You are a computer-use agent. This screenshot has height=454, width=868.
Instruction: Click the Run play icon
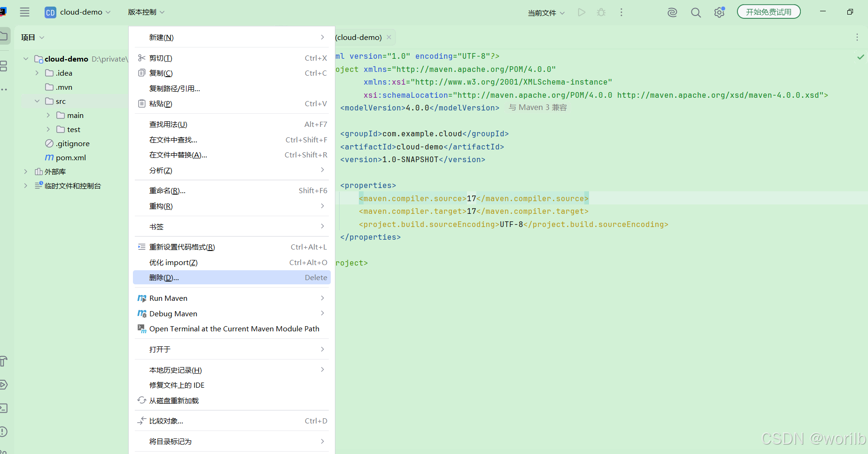[581, 12]
